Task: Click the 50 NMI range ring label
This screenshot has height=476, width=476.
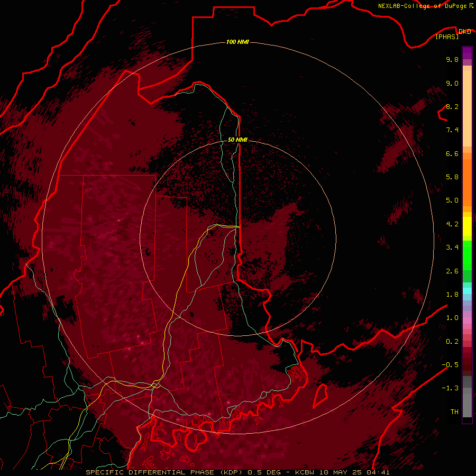Action: [x=237, y=140]
